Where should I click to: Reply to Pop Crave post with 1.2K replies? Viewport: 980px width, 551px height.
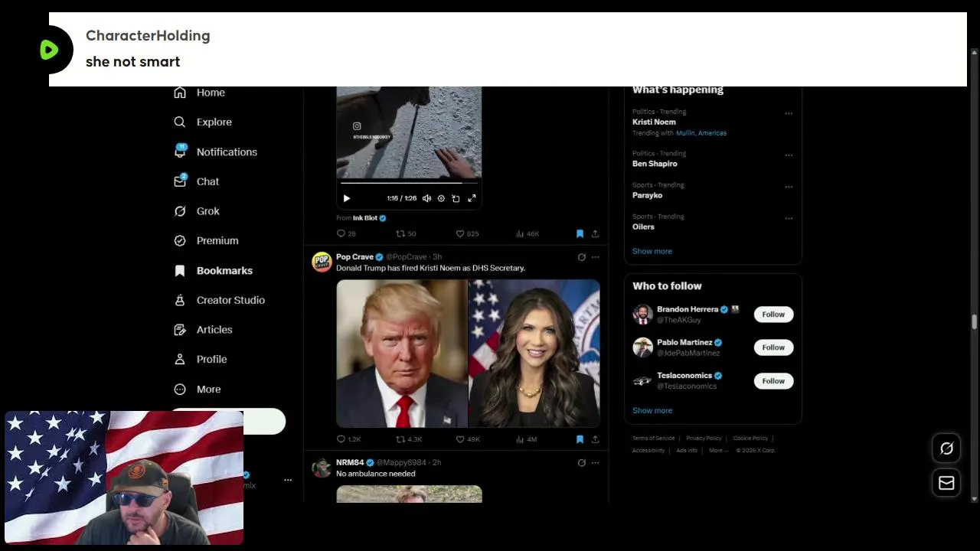[x=348, y=439]
